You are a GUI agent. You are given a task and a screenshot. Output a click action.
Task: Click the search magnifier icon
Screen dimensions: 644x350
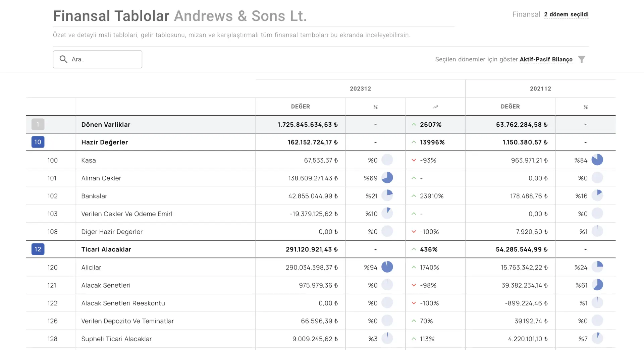(x=63, y=59)
